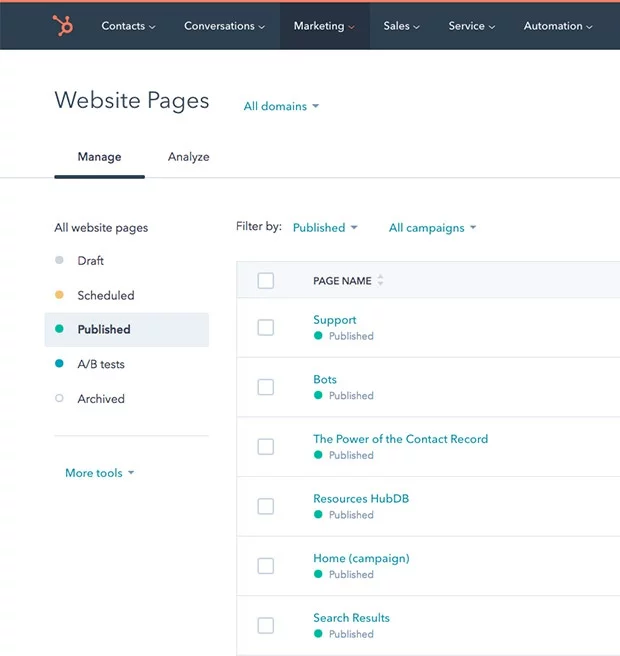Open the Resources HubDB page link
Viewport: 620px width, 656px height.
pyautogui.click(x=361, y=499)
